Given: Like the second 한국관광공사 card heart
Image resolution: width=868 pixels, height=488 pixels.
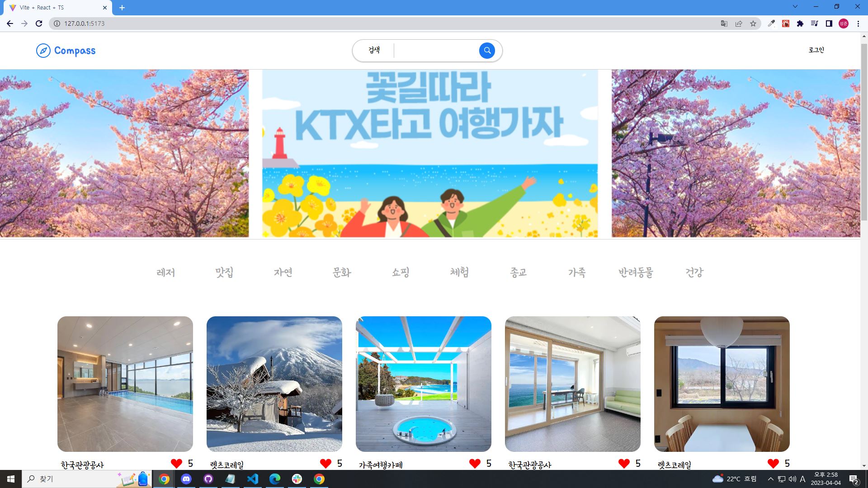Looking at the screenshot, I should 624,464.
